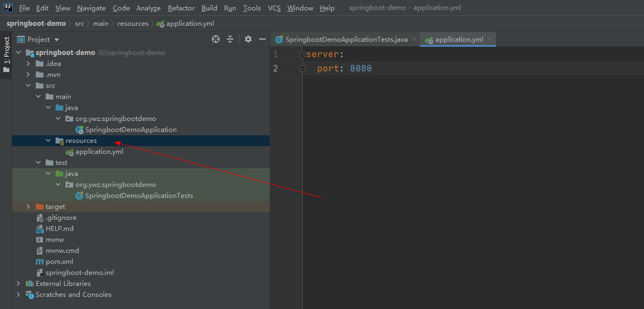
Task: Open Project panel settings gear
Action: pyautogui.click(x=248, y=40)
